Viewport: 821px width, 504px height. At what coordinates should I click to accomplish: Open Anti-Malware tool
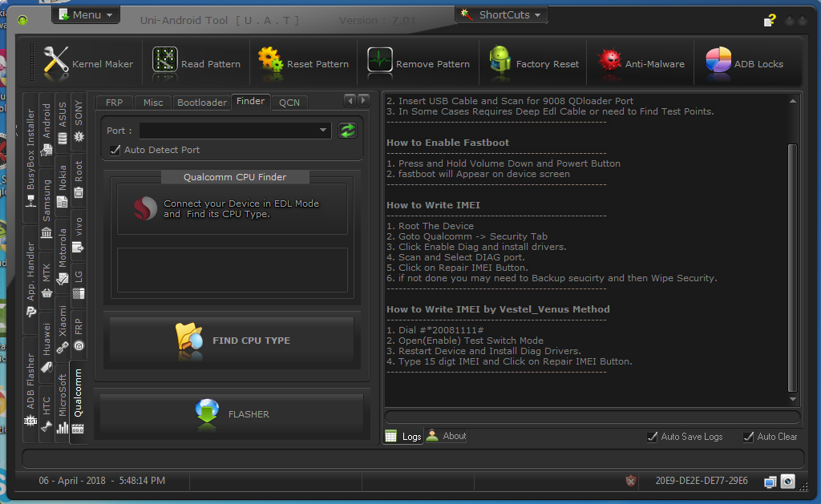pos(641,63)
